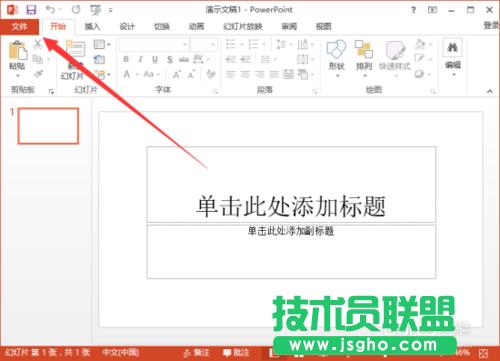
Task: Open the 剪贴板 (Clipboard) pane launcher
Action: click(x=51, y=91)
